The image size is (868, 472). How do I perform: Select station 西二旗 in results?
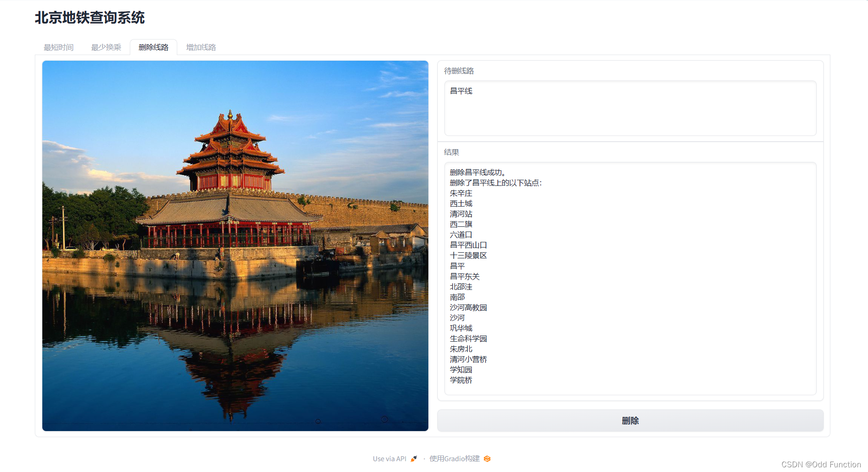[x=461, y=224]
